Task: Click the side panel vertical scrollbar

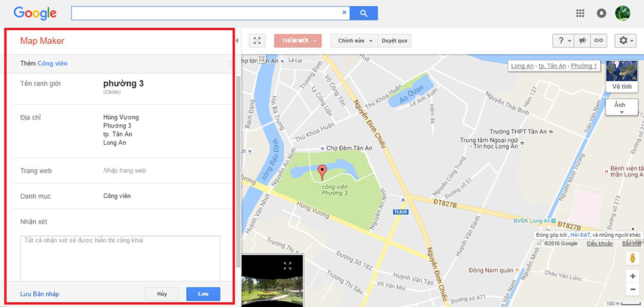Action: tap(239, 172)
